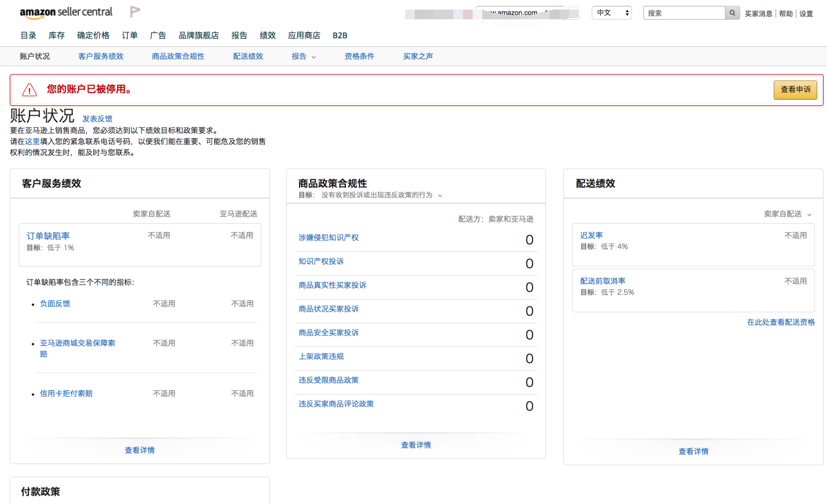Open the 商品真实性买家投诉 link
The image size is (827, 504).
332,285
